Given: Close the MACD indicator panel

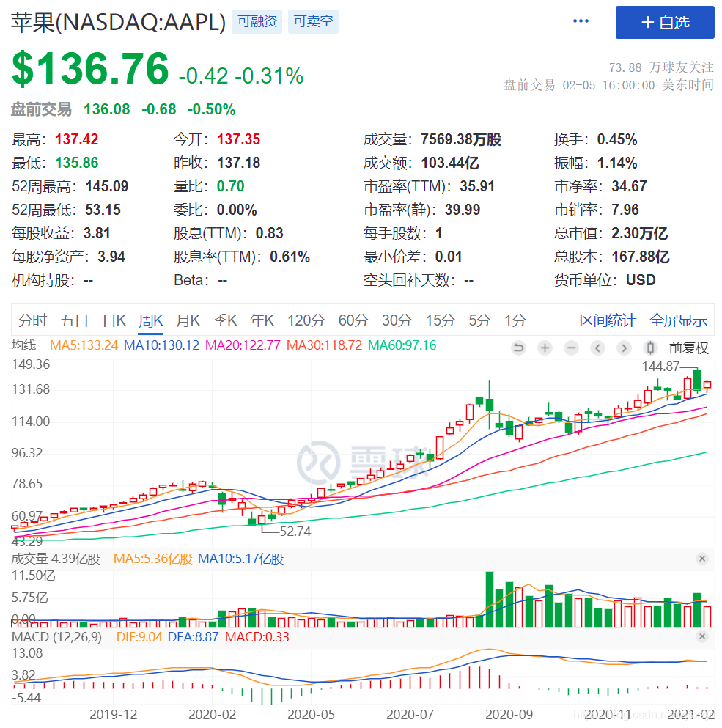Looking at the screenshot, I should point(702,636).
